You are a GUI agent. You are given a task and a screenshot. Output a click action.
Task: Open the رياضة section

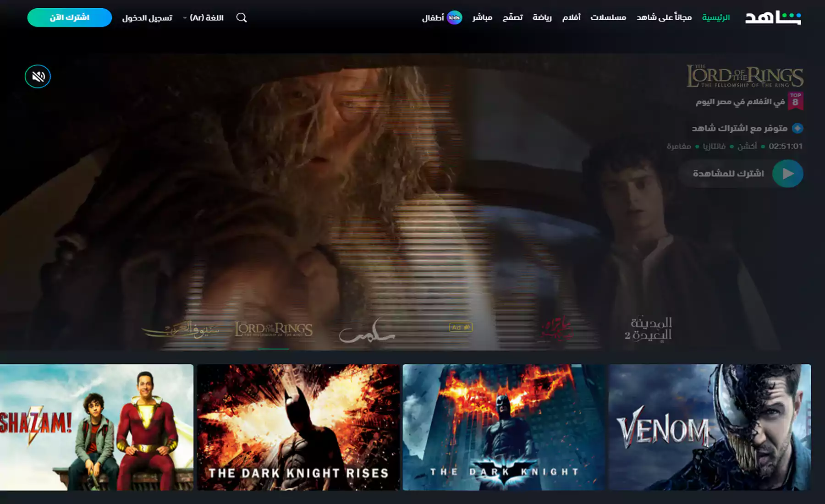542,17
